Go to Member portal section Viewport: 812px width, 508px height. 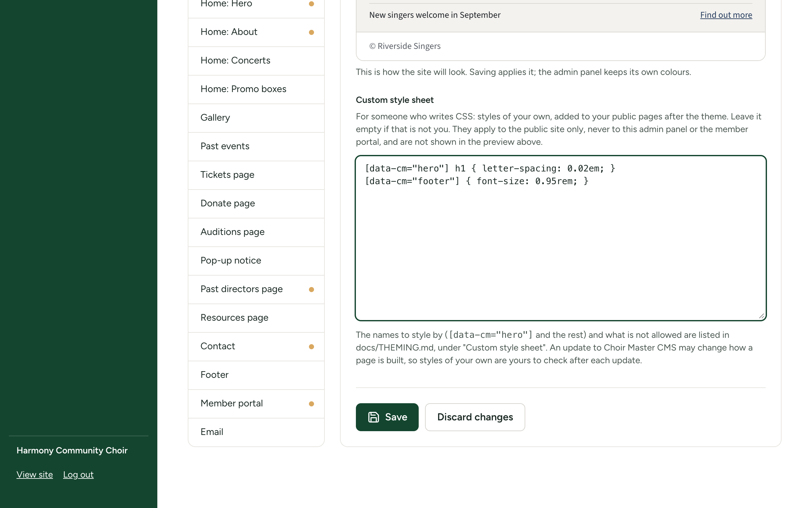tap(256, 404)
